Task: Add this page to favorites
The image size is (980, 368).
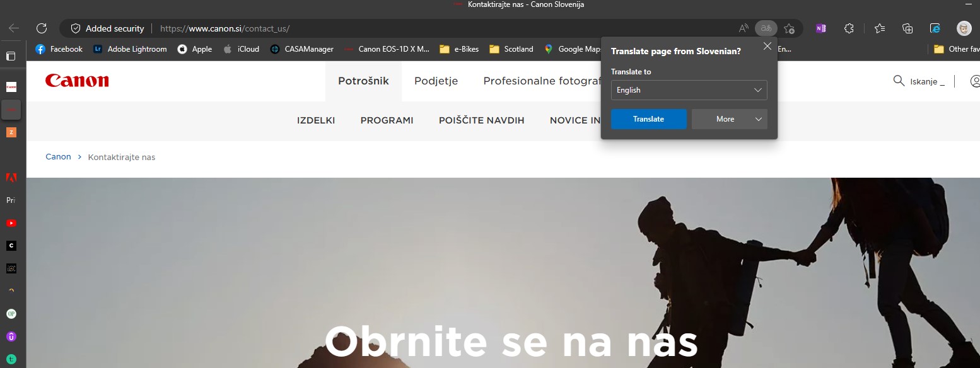Action: 788,28
